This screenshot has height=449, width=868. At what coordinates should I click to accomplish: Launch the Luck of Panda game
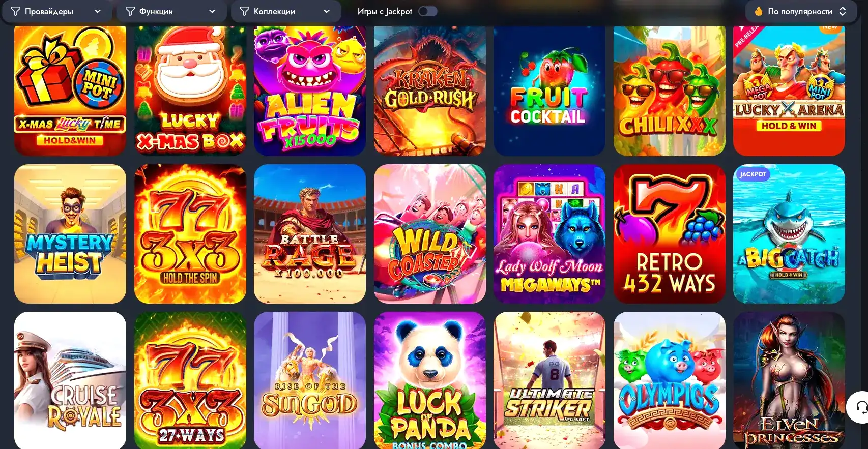[x=430, y=380]
